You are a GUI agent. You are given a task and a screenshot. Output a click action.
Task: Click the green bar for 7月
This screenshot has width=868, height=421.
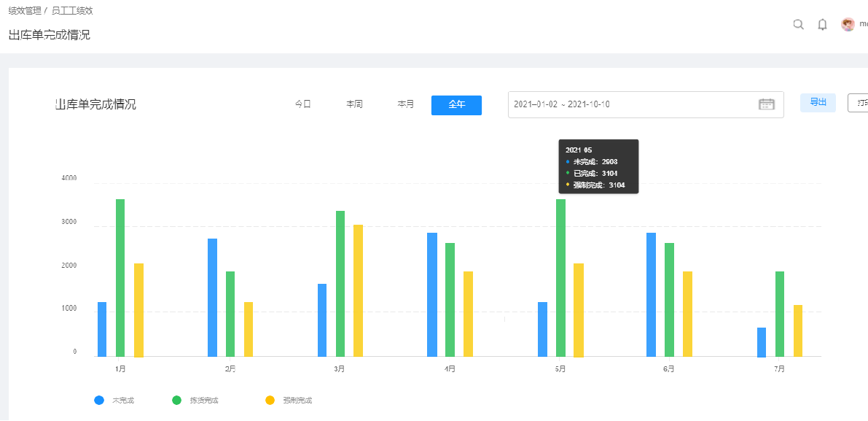pyautogui.click(x=780, y=314)
